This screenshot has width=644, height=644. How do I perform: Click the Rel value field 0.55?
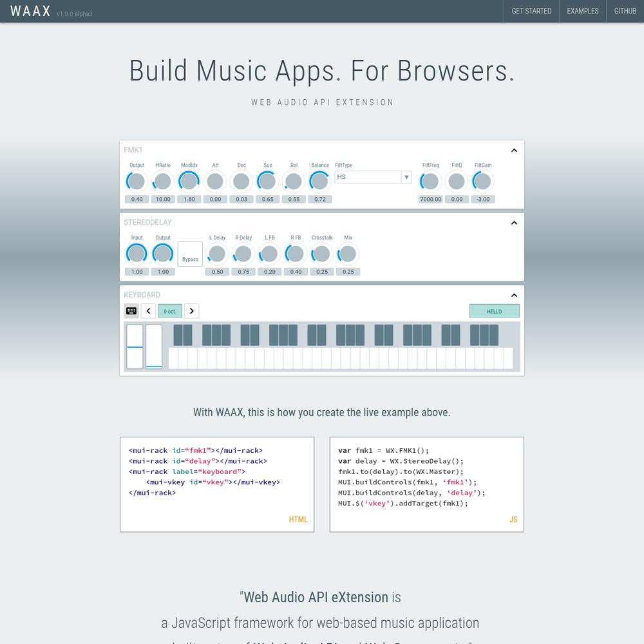[294, 199]
